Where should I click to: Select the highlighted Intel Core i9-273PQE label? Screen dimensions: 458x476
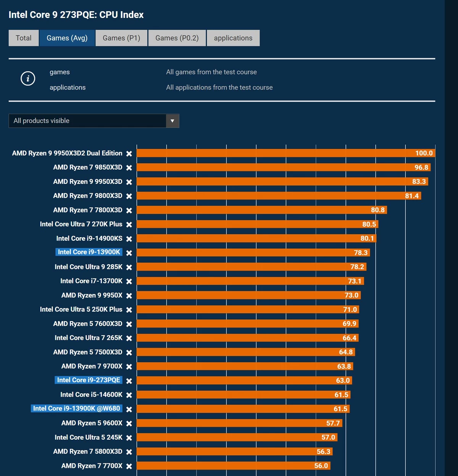tap(89, 380)
